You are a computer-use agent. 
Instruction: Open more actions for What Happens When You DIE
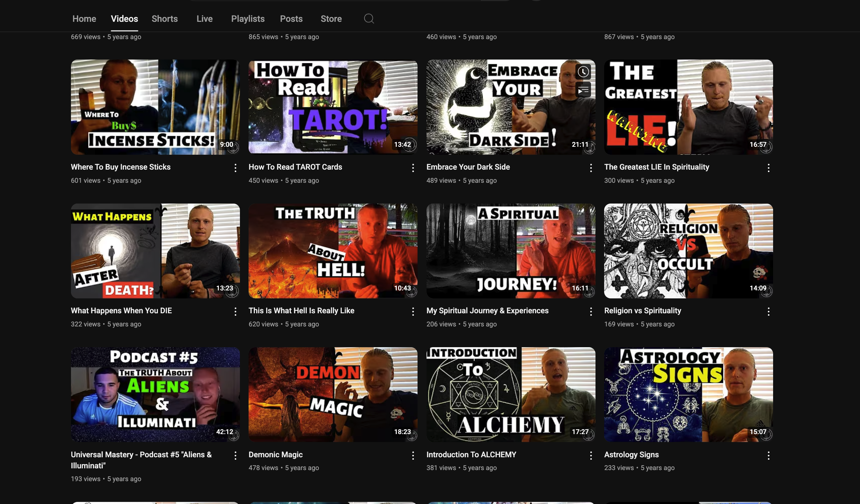(x=235, y=312)
